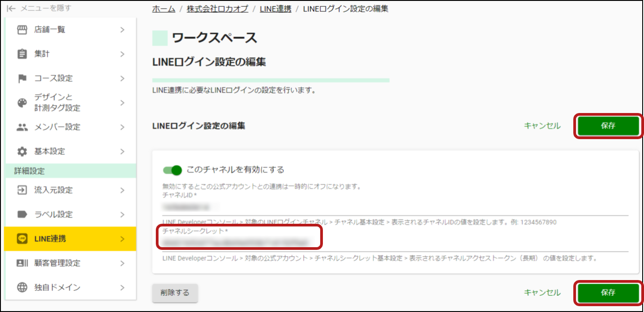Image resolution: width=644 pixels, height=312 pixels.
Task: Click the hide menu arrow icon
Action: click(11, 8)
